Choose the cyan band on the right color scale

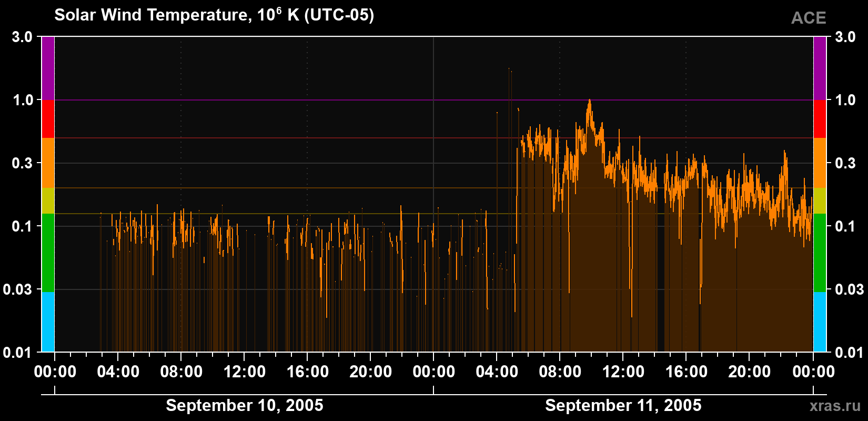(x=820, y=322)
